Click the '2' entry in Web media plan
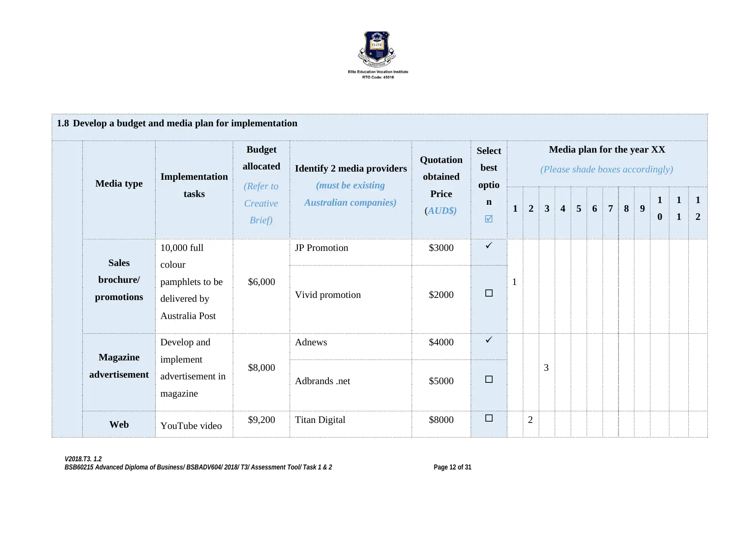The height and width of the screenshot is (535, 756). 530,420
